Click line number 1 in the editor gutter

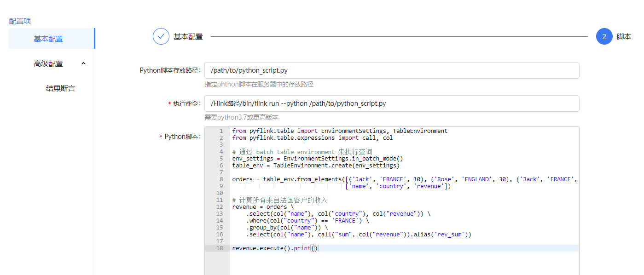click(221, 131)
